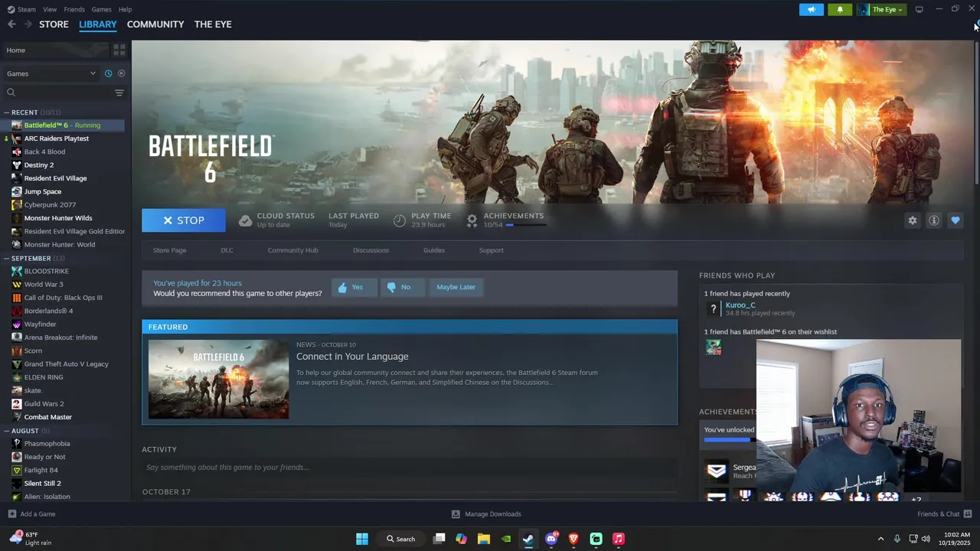Toggle recent activity clock filter

[x=108, y=73]
